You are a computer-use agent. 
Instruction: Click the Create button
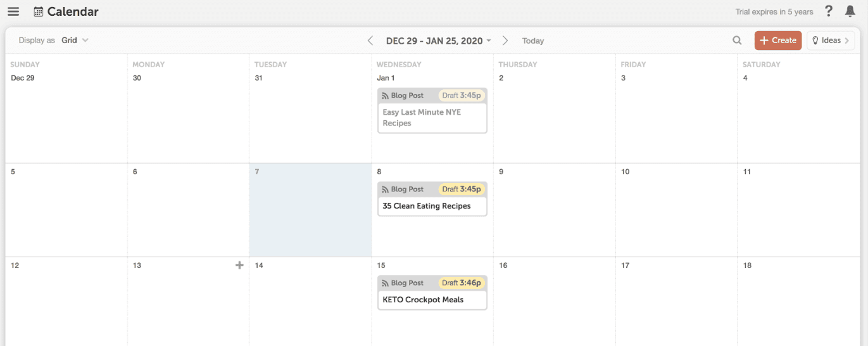pyautogui.click(x=778, y=41)
